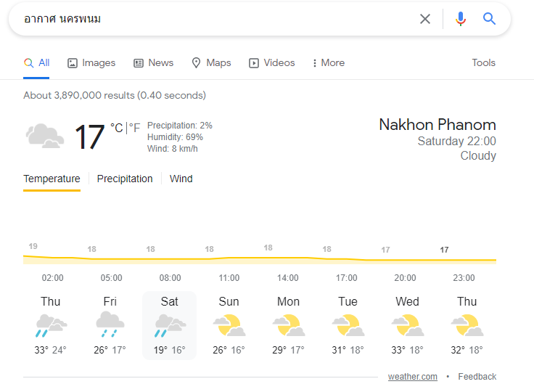Click Thursday's rain weather icon
Image resolution: width=534 pixels, height=392 pixels.
click(51, 325)
